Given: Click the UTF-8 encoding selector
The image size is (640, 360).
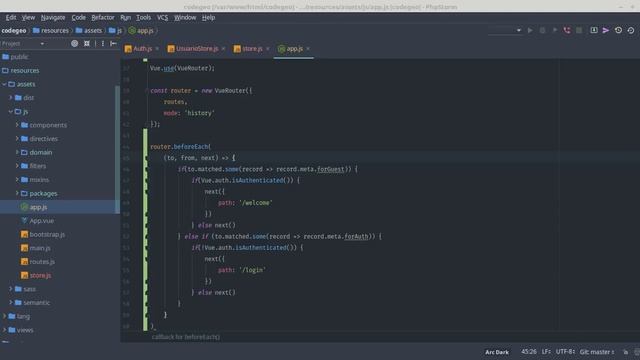Looking at the screenshot, I should click(x=565, y=352).
